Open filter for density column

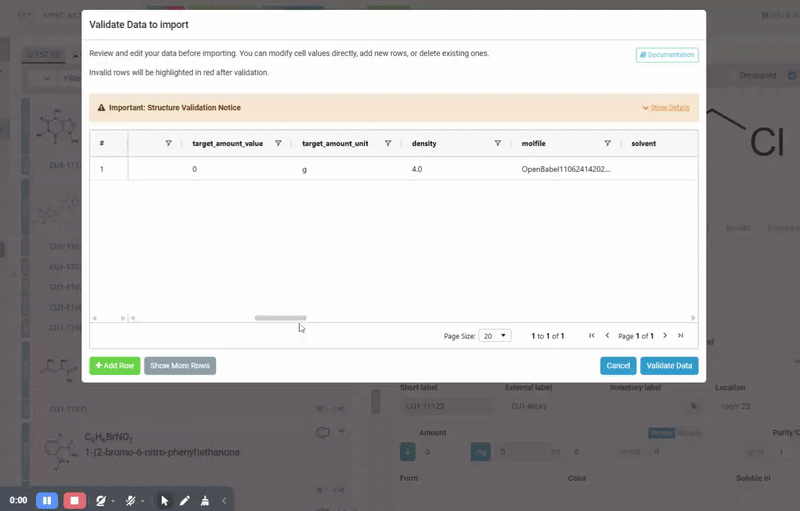click(497, 143)
